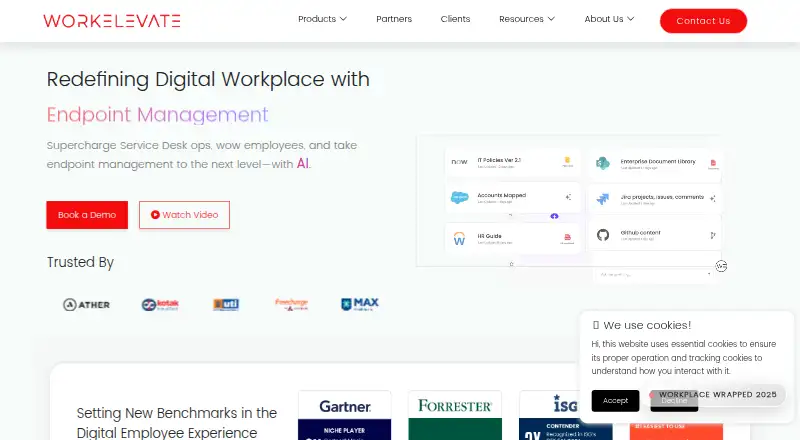
Task: Click the SharePoint icon
Action: [x=603, y=163]
